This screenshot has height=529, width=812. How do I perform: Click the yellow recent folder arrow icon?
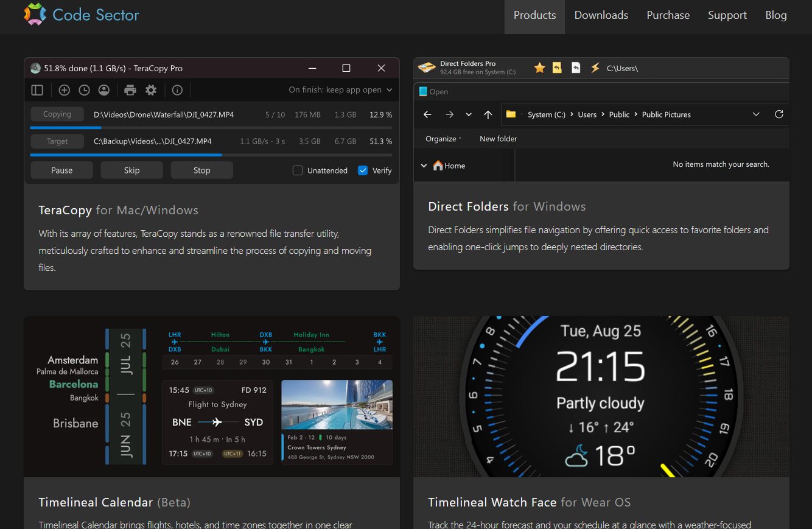557,68
